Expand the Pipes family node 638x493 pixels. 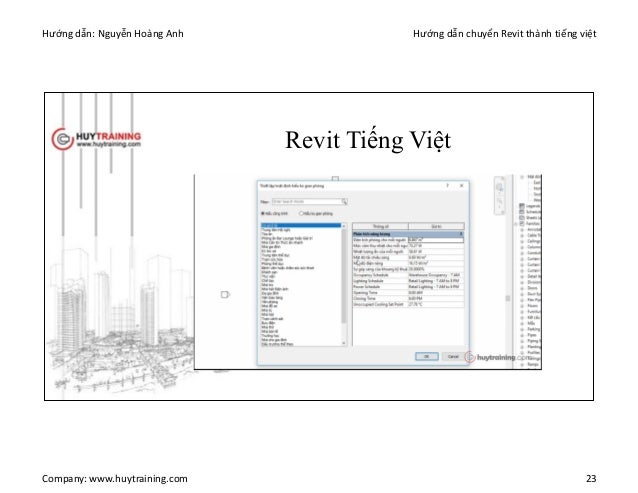[522, 335]
